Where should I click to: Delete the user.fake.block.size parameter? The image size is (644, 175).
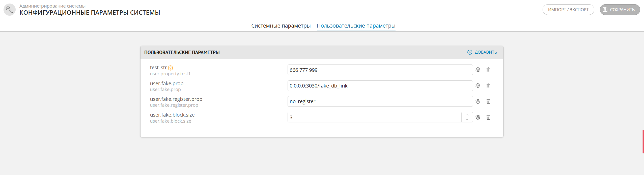click(488, 117)
